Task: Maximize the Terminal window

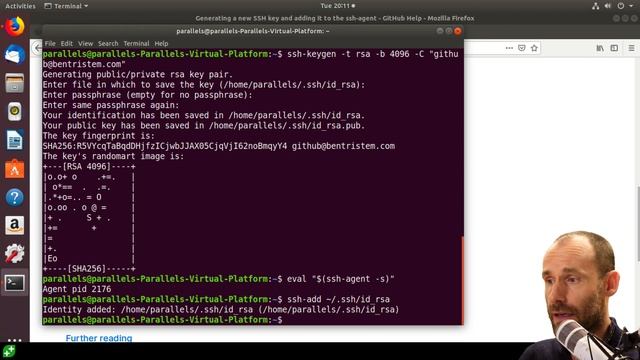Action: 449,31
